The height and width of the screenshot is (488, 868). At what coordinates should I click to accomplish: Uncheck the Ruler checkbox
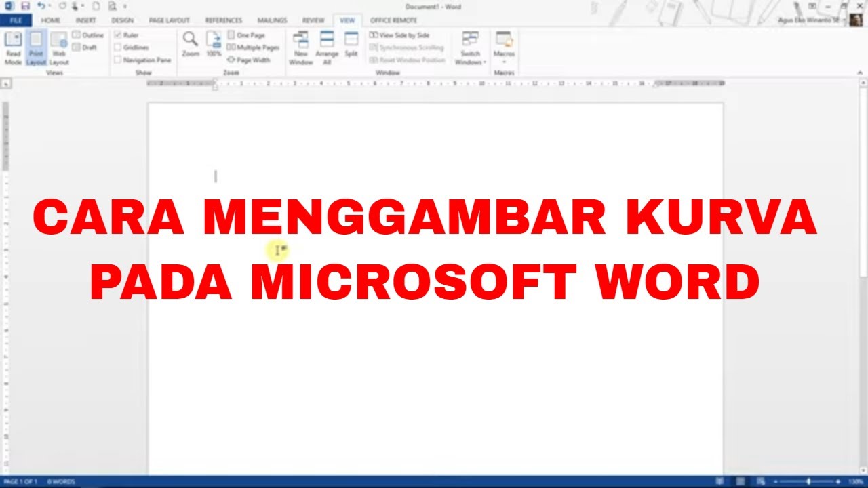(118, 35)
